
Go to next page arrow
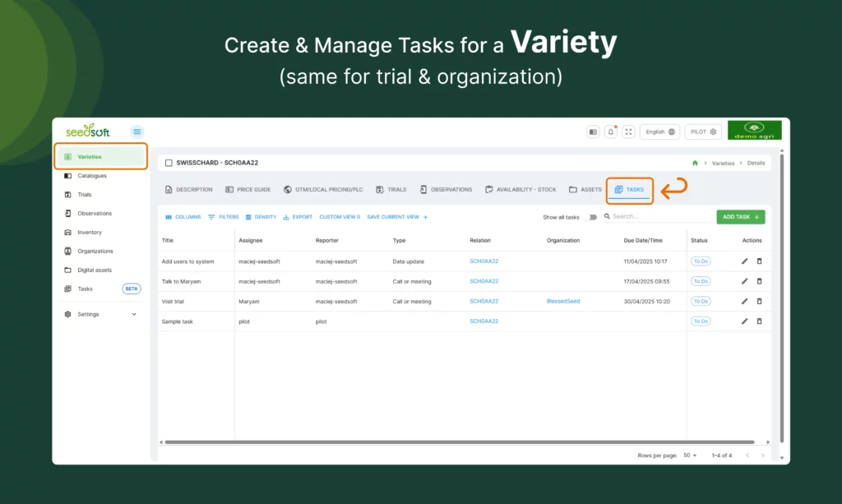(x=762, y=455)
